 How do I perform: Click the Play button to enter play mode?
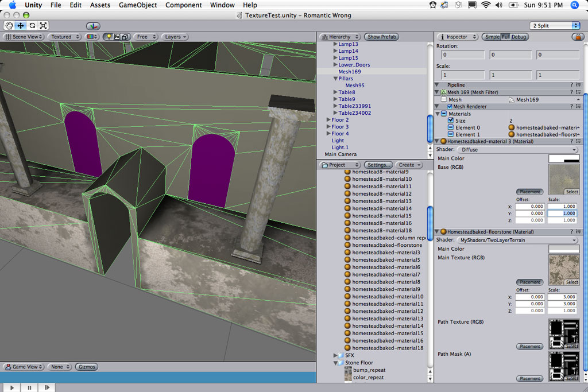click(11, 387)
